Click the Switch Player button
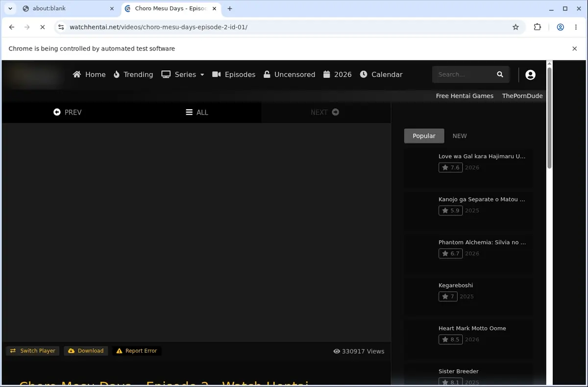Image resolution: width=588 pixels, height=387 pixels. click(33, 351)
